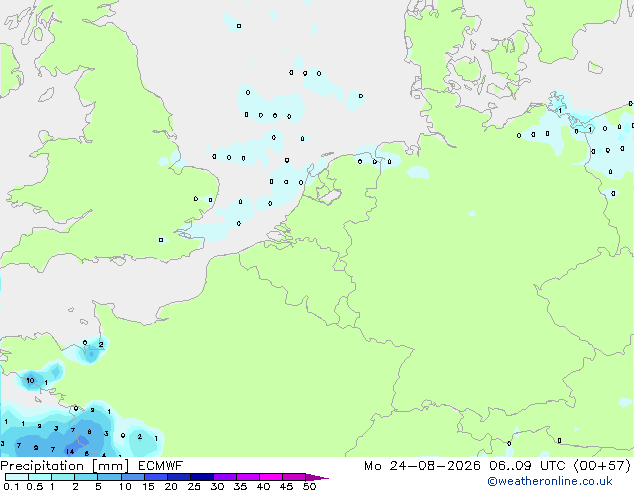Screen dimensions: 634x490
Task: Click the "Mo 24-08-2026" date text
Action: [x=422, y=466]
